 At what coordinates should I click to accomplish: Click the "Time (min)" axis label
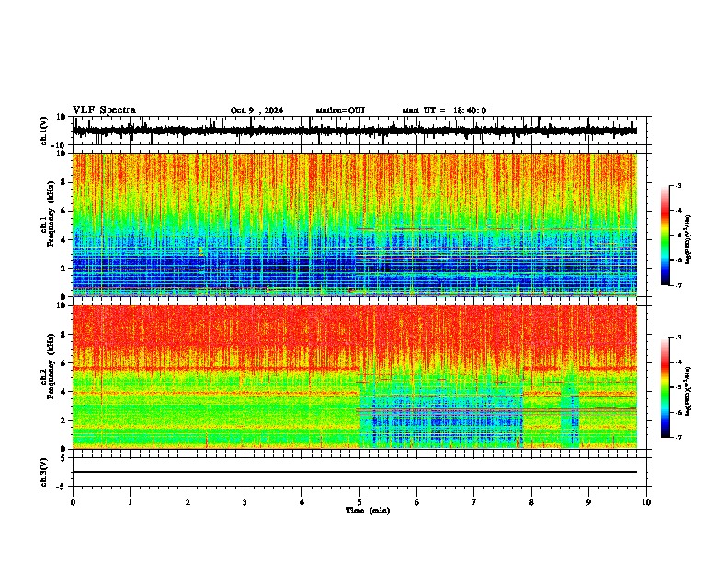point(368,511)
